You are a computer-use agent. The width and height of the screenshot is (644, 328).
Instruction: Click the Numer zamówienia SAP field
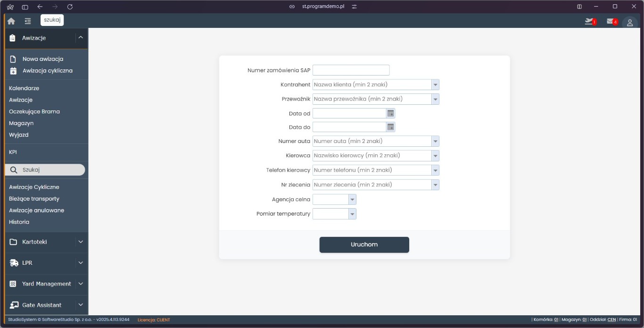pos(351,70)
